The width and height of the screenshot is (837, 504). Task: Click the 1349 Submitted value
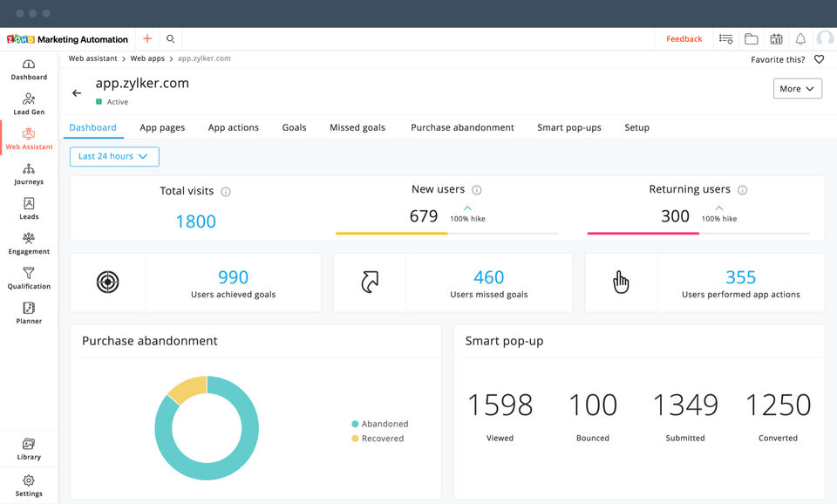pos(685,405)
